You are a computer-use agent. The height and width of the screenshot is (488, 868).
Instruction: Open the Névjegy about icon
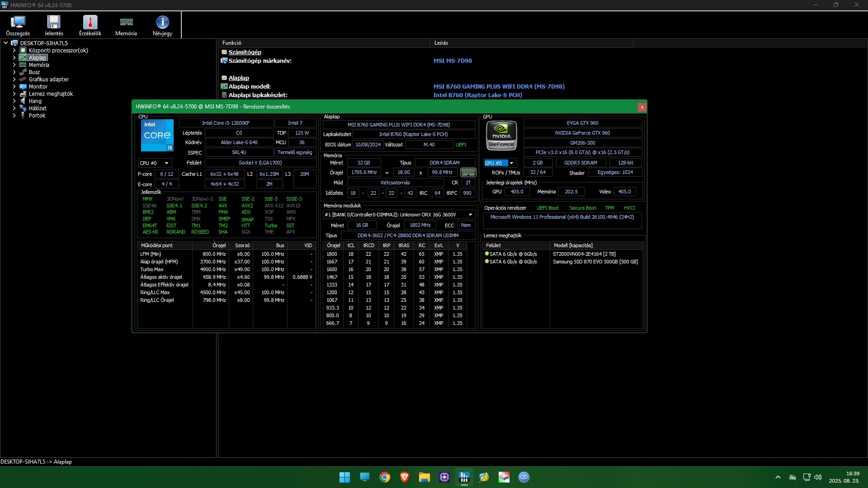[x=162, y=25]
